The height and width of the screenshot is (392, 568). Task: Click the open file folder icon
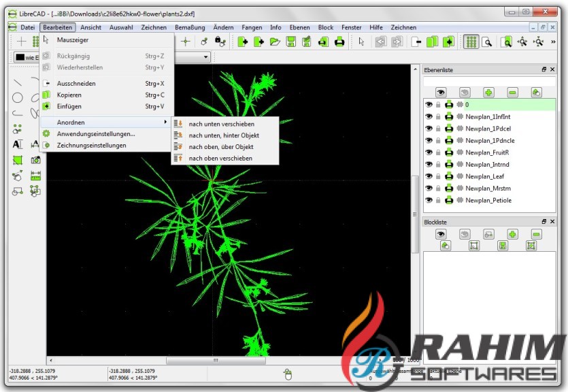tap(275, 42)
